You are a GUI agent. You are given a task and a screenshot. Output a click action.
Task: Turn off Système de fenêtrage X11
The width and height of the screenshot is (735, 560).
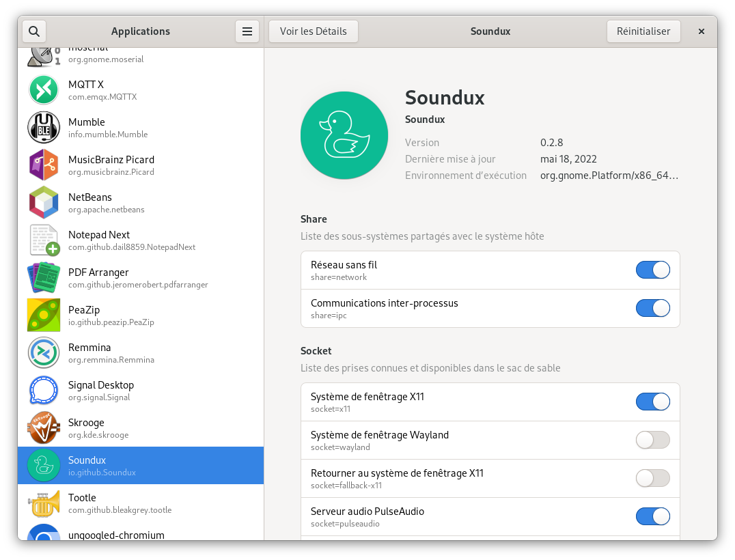tap(652, 402)
